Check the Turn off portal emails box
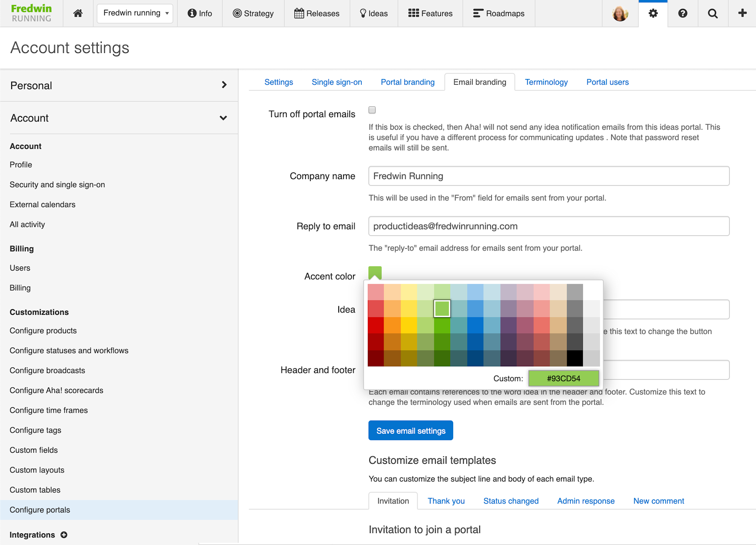The width and height of the screenshot is (756, 545). (372, 110)
